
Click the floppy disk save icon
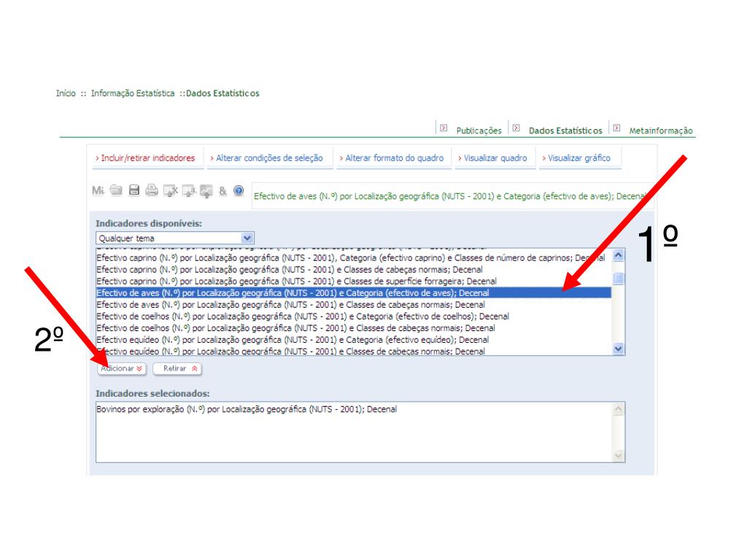pyautogui.click(x=134, y=191)
